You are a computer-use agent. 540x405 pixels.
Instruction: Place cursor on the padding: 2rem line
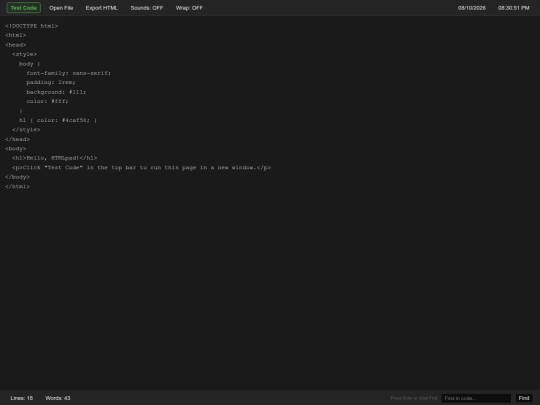(51, 83)
